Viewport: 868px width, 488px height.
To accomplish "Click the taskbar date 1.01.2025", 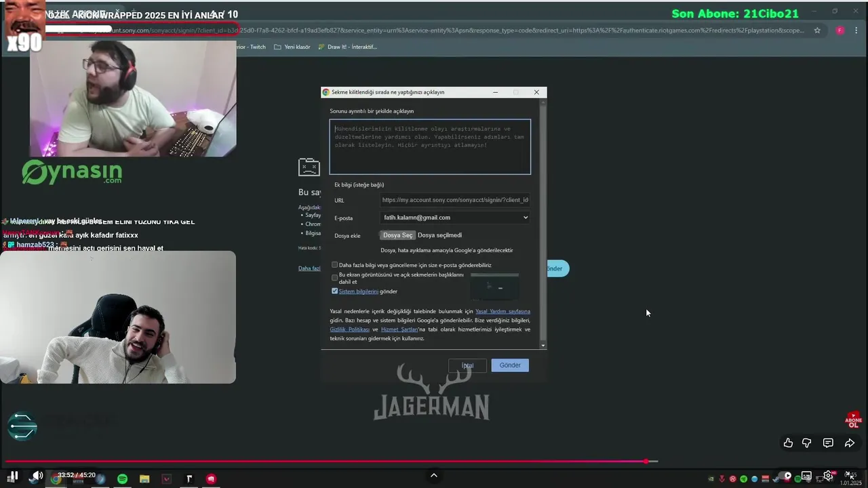I will (850, 483).
